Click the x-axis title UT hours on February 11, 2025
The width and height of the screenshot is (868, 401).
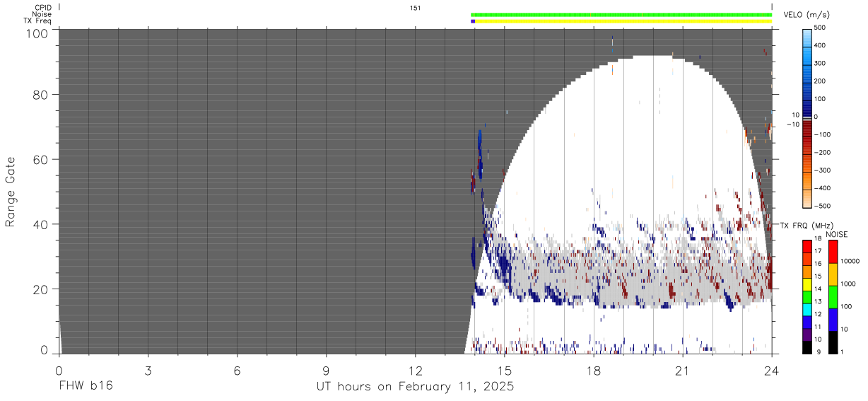click(415, 387)
